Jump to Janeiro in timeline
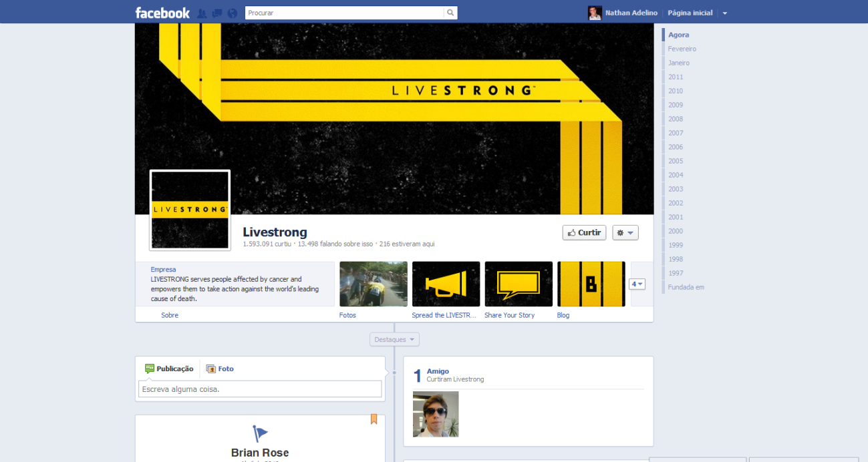Screen dimensions: 868x462 [678, 63]
